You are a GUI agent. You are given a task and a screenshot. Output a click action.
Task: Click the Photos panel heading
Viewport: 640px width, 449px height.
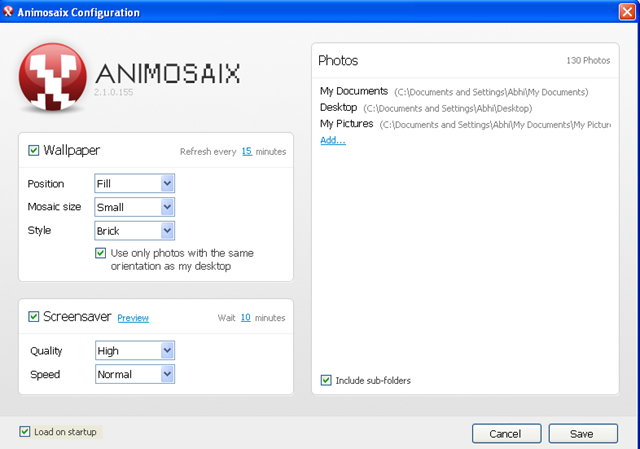338,60
